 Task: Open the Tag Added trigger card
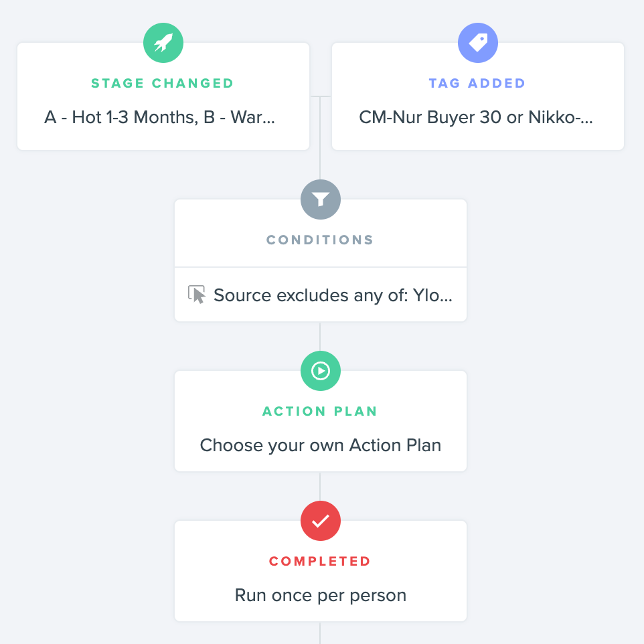478,96
